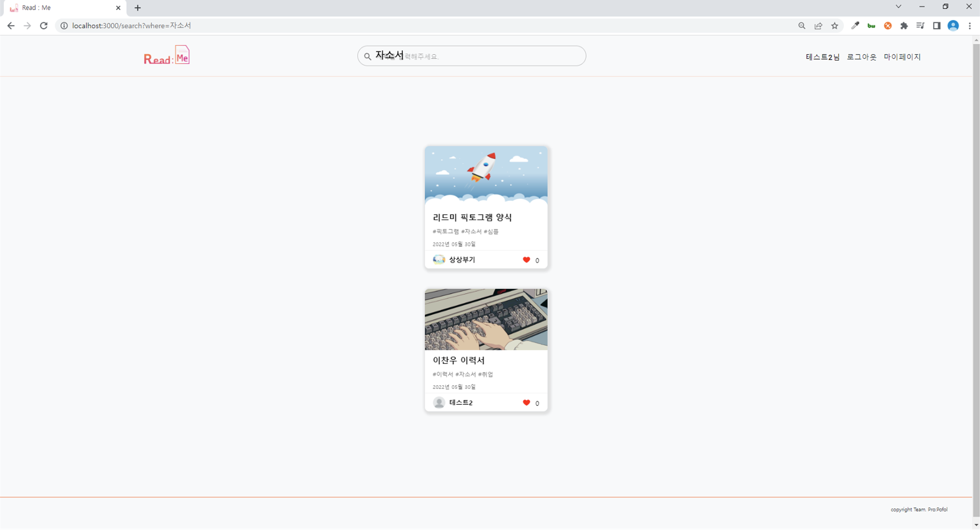Click 로그아웃 in header

[861, 57]
